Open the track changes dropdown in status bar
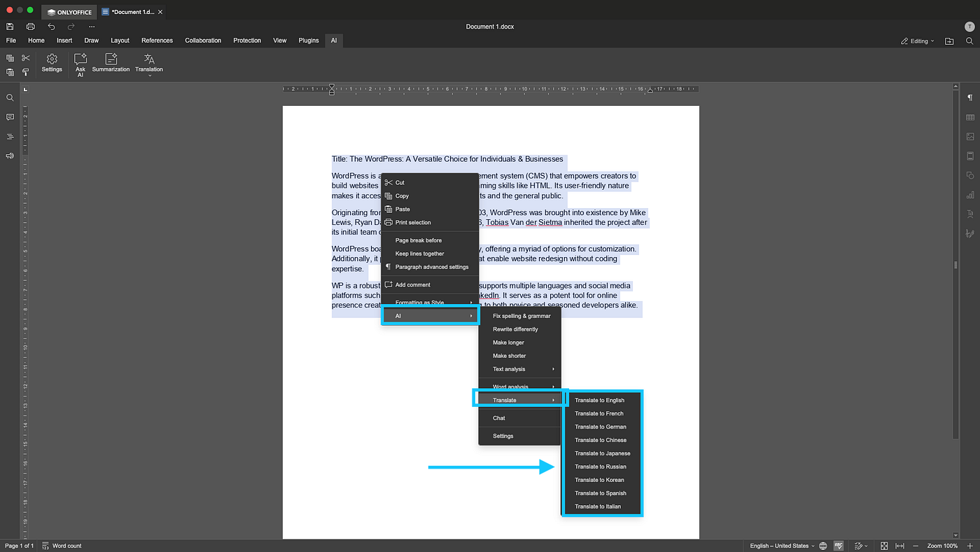The image size is (980, 552). [861, 546]
